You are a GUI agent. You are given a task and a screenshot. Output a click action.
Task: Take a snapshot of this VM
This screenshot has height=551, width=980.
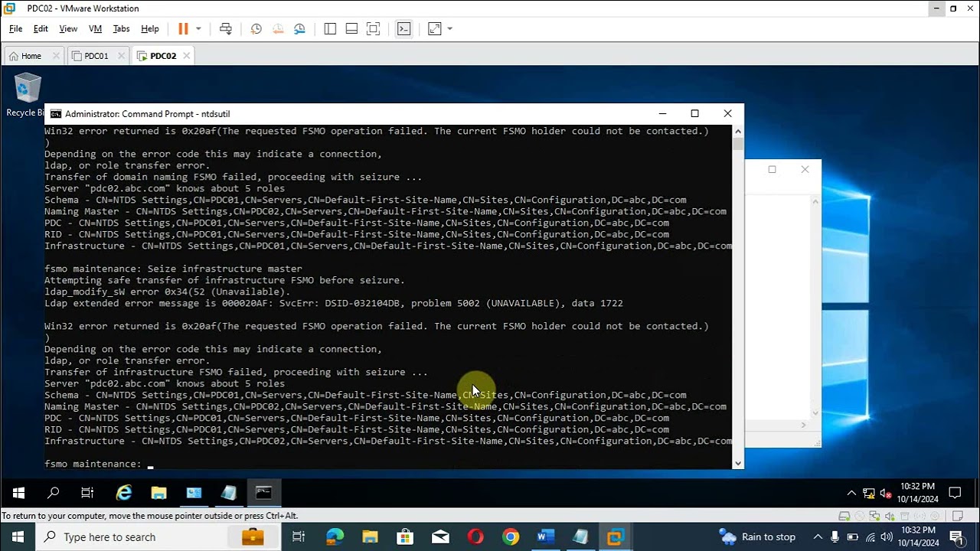tap(256, 29)
